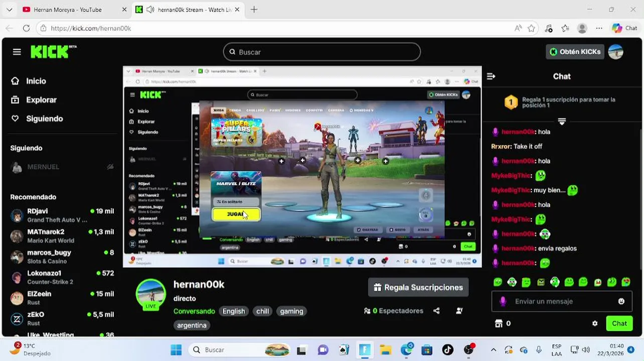Click Rrxror username in chat

(x=501, y=146)
